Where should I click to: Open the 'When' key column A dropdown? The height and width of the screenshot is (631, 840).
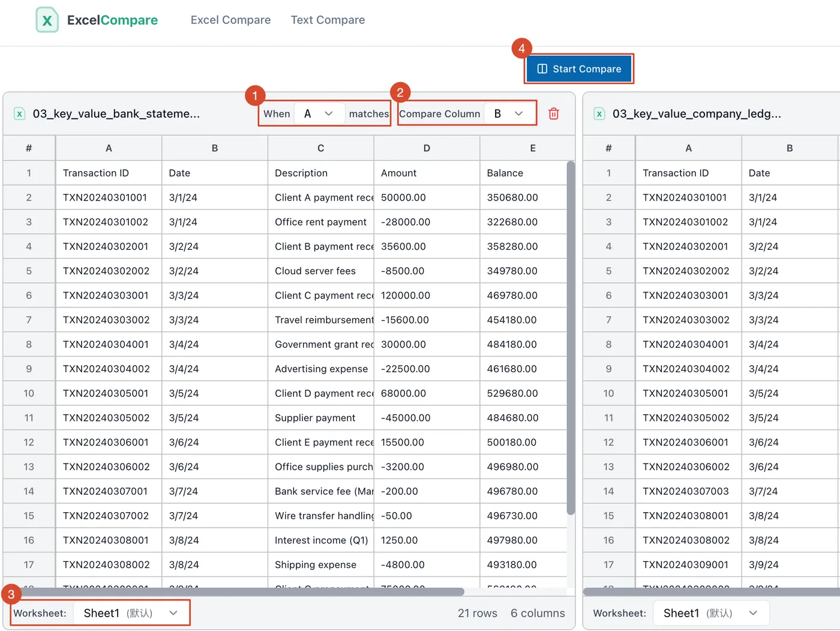click(x=319, y=113)
